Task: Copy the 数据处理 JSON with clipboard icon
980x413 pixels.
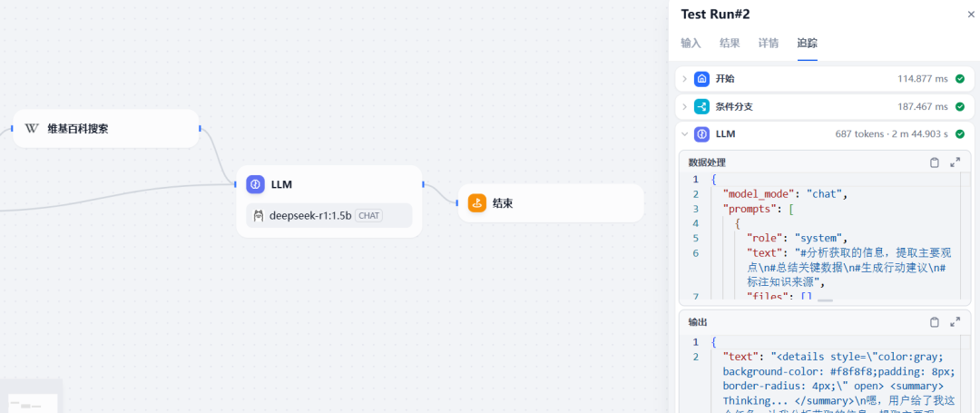Action: [x=935, y=162]
